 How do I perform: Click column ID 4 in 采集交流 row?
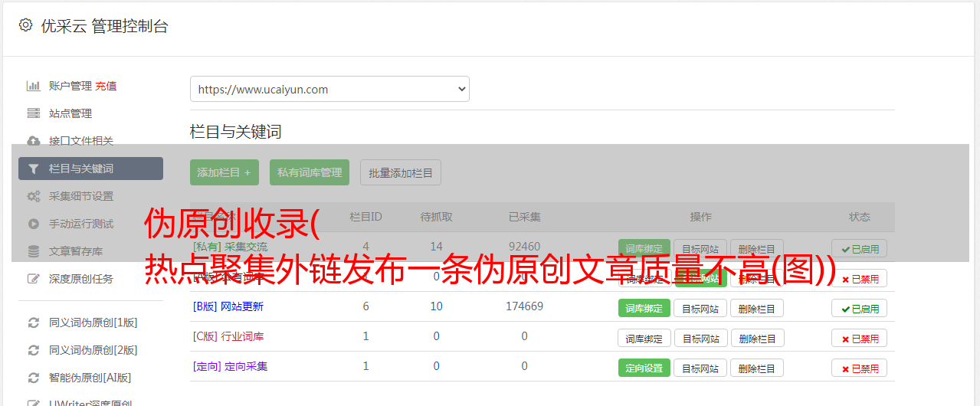tap(365, 247)
